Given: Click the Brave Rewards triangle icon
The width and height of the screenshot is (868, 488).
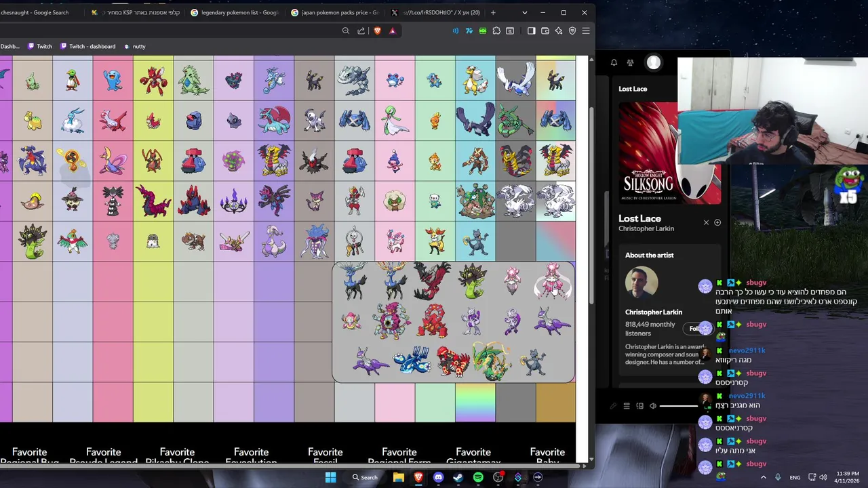Looking at the screenshot, I should pyautogui.click(x=392, y=30).
